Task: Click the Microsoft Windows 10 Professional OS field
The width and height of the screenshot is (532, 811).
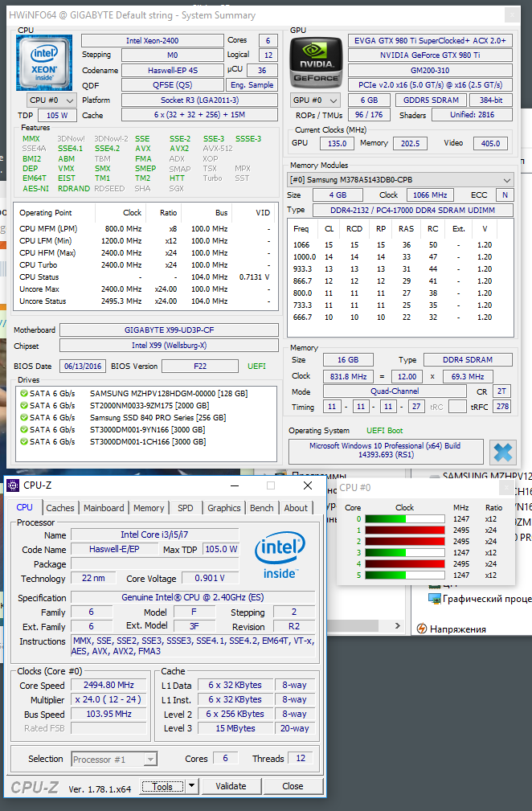Action: [385, 450]
